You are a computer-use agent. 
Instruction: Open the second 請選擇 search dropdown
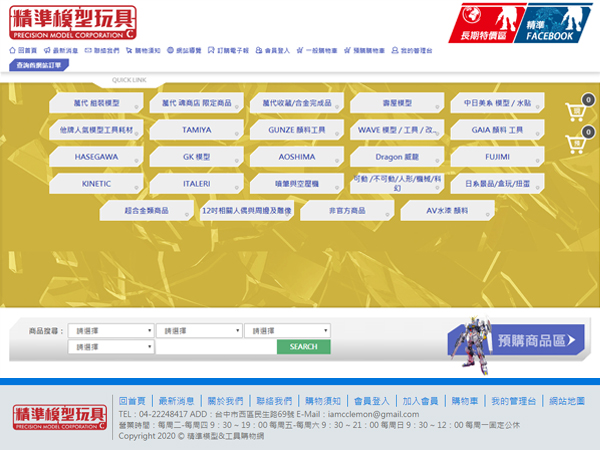[198, 331]
